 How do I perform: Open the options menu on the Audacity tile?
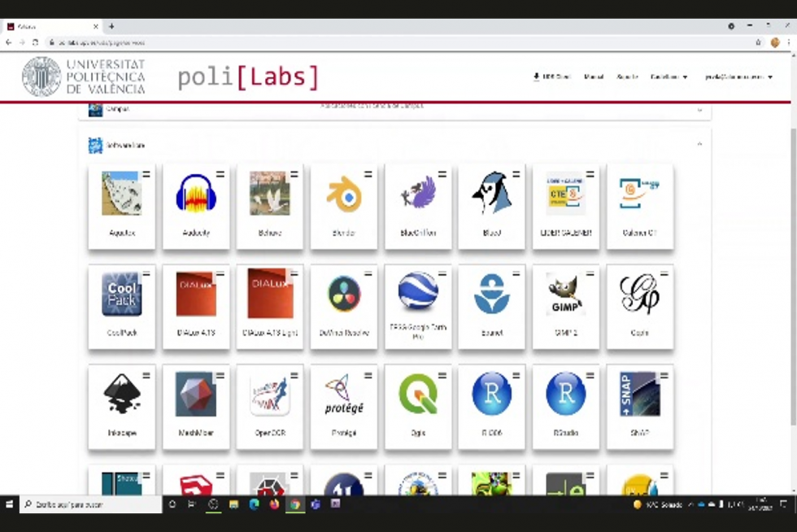(220, 174)
